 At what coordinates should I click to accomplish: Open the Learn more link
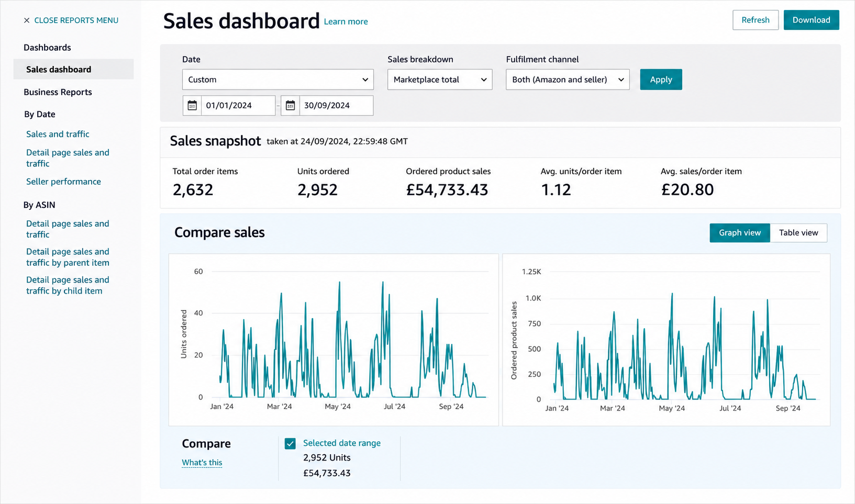[x=346, y=21]
